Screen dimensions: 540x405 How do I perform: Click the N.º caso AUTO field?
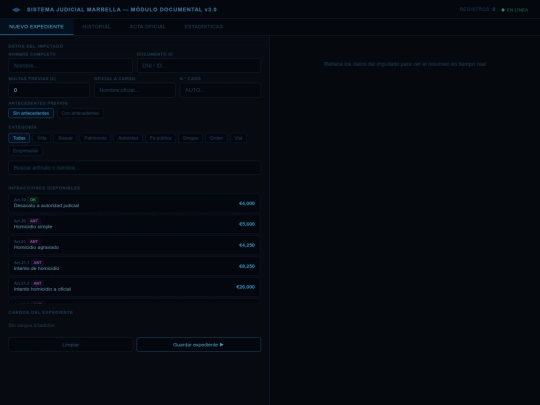click(x=220, y=90)
